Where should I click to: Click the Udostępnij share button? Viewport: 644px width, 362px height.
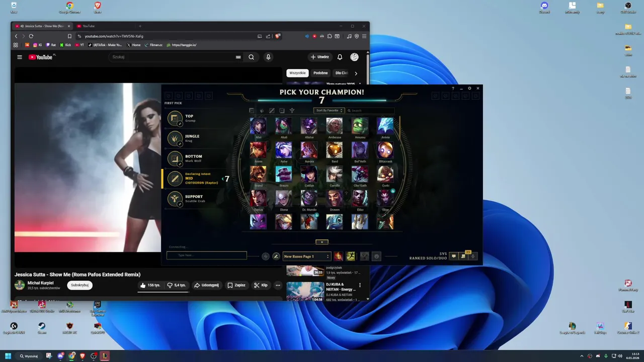206,285
